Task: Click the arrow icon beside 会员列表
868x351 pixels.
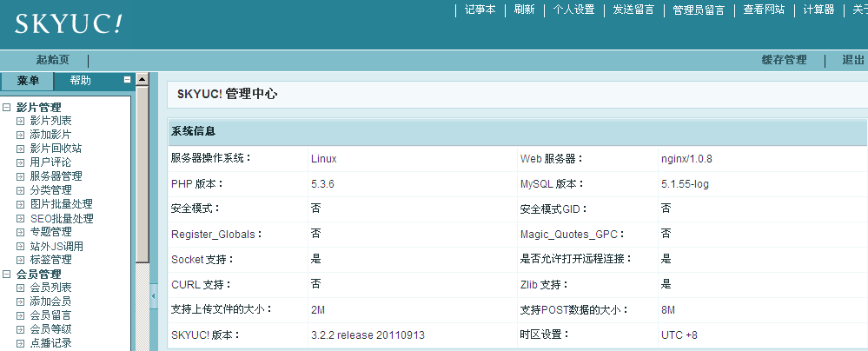Action: [21, 288]
